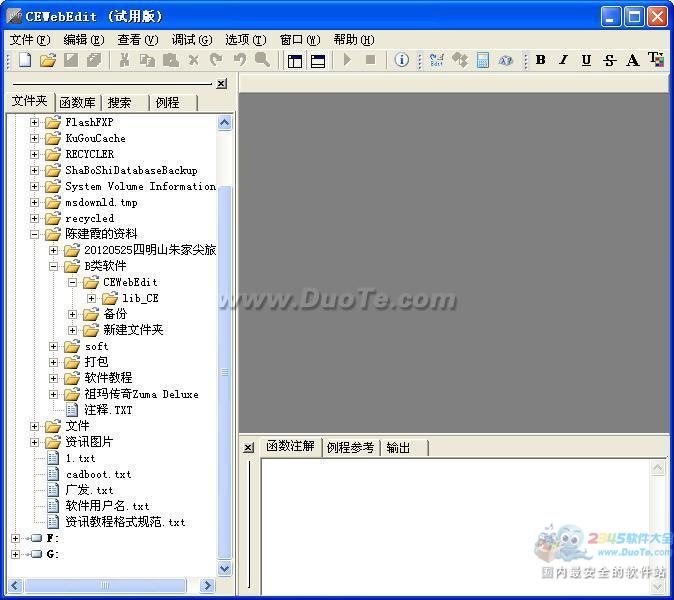Expand the F: drive node
Viewport: 674px width, 600px height.
(15, 538)
